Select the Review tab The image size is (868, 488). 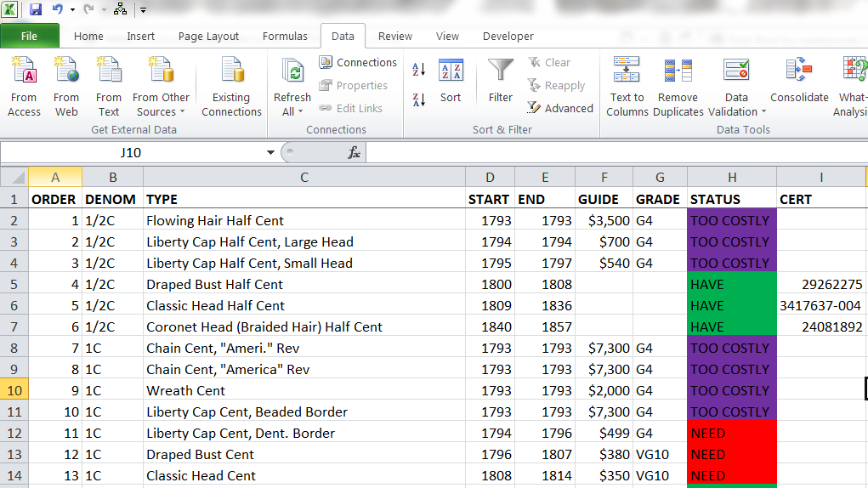[394, 36]
